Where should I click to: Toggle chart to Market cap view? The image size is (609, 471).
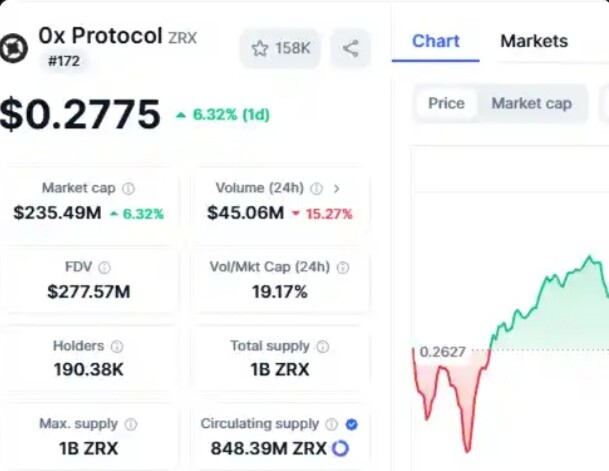(531, 103)
